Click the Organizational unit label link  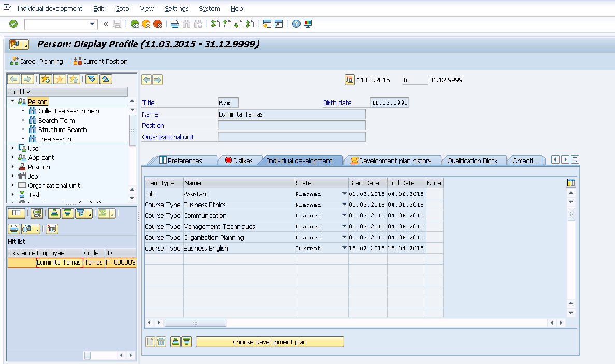tap(168, 137)
